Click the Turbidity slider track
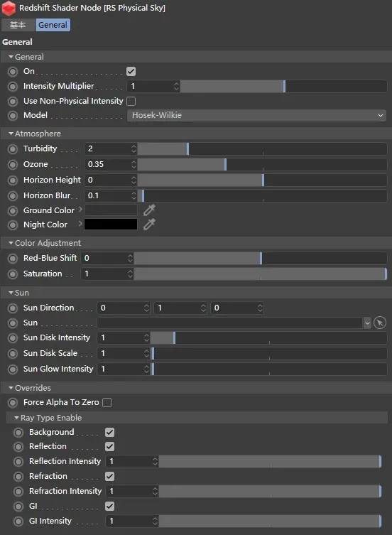This screenshot has height=535, width=392. 262,149
